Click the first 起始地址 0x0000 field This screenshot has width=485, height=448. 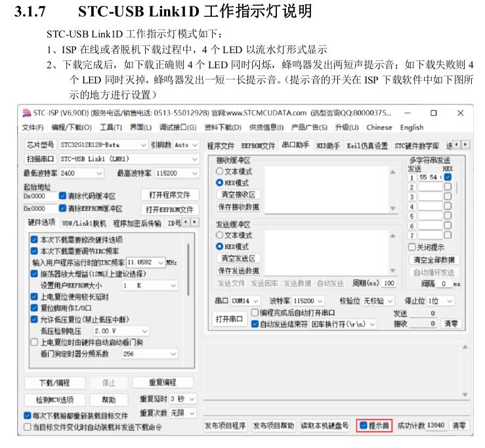(x=40, y=196)
